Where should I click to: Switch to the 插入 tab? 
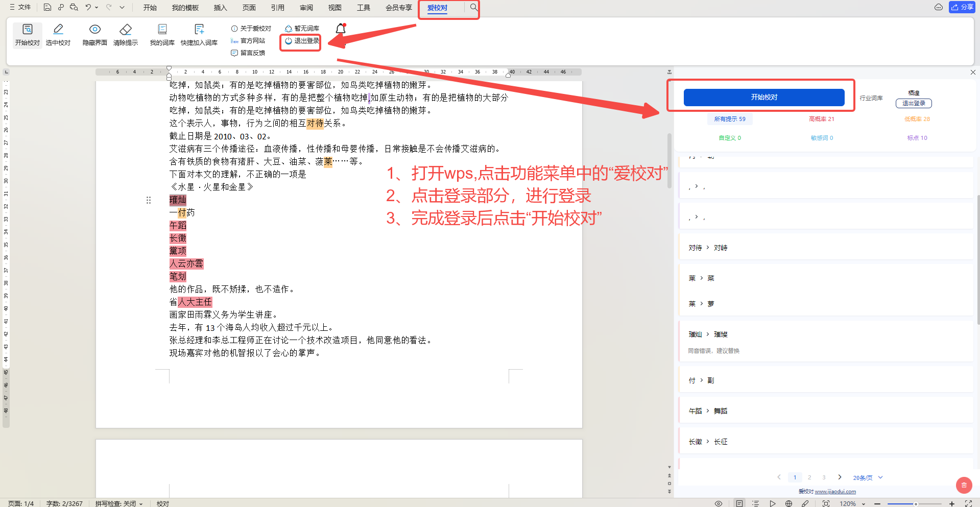(221, 8)
